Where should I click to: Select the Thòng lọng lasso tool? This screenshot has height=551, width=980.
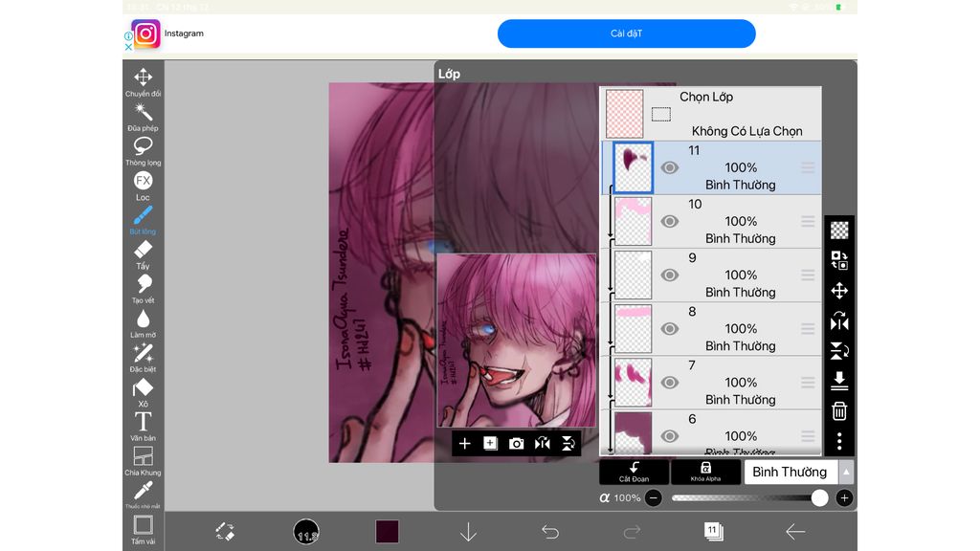(144, 151)
